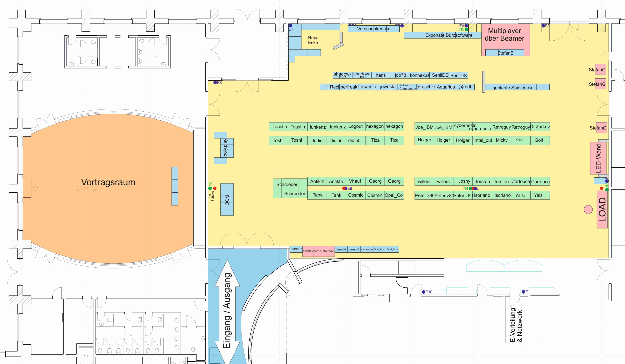Select the jdb78 table
The image size is (625, 364).
(x=400, y=75)
